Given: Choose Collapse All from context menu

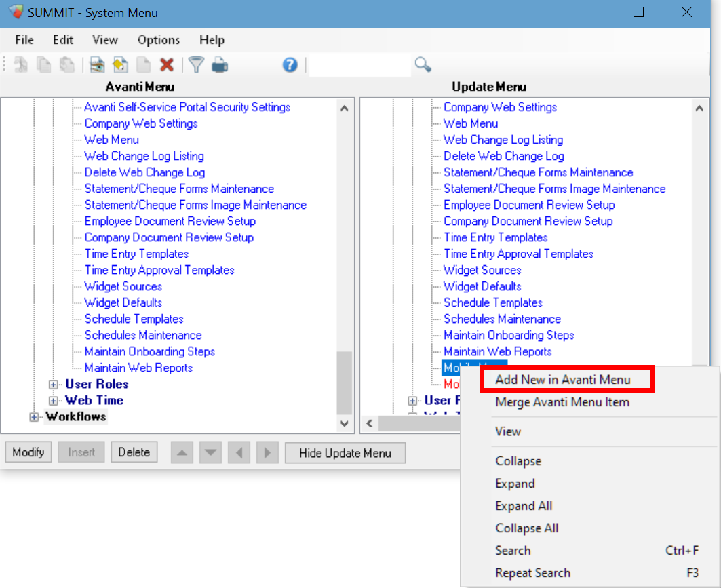Looking at the screenshot, I should [x=527, y=529].
